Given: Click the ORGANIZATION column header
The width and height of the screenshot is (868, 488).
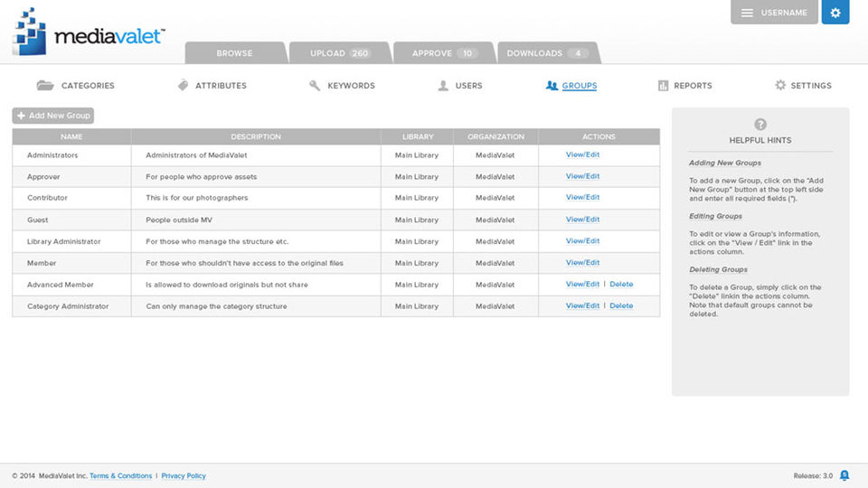Looking at the screenshot, I should [495, 136].
